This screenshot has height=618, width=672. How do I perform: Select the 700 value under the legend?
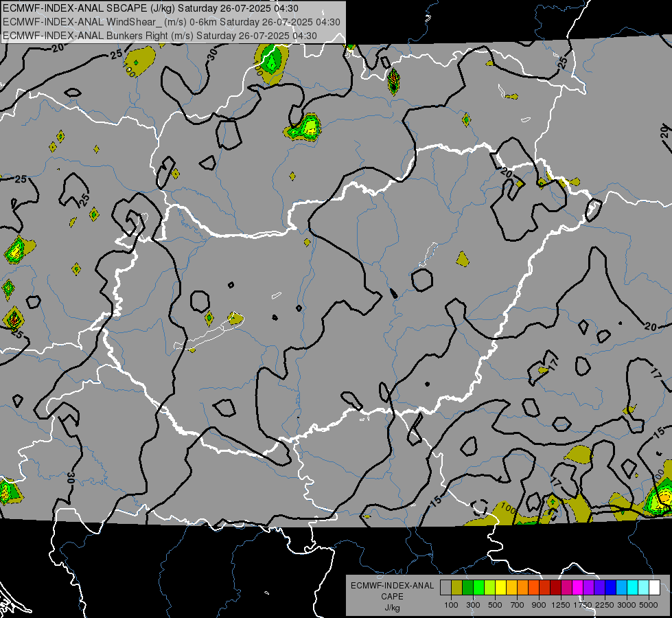click(x=518, y=605)
